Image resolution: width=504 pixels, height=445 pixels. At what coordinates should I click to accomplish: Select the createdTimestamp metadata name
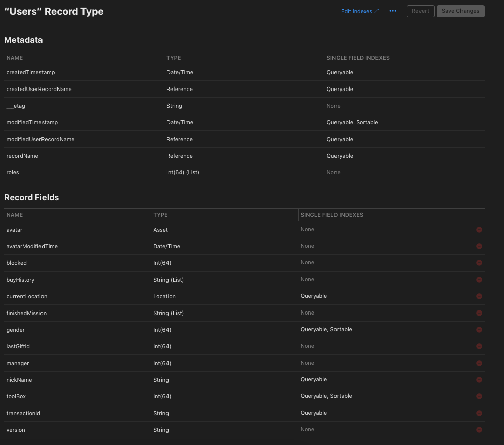30,73
